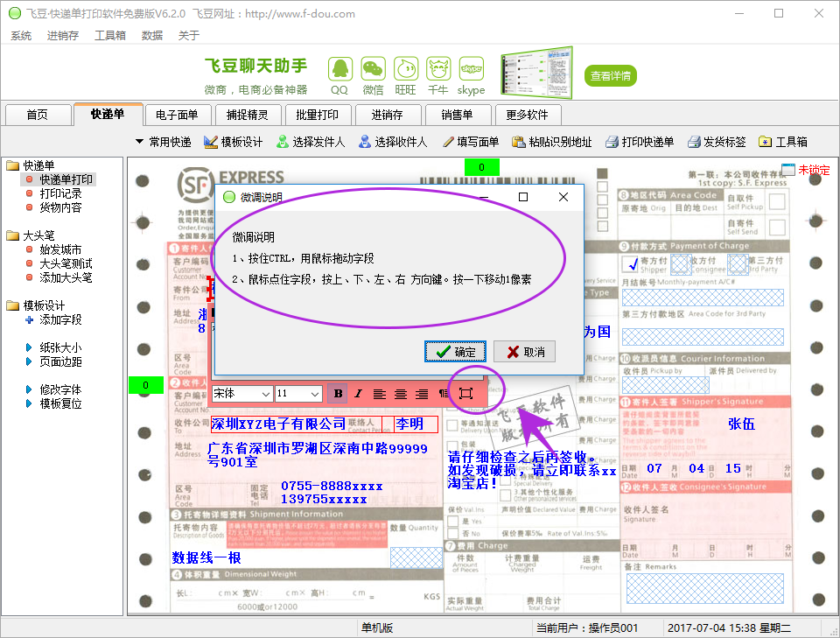This screenshot has height=638, width=840.
Task: Select 货物内容 in sidebar
Action: 60,207
